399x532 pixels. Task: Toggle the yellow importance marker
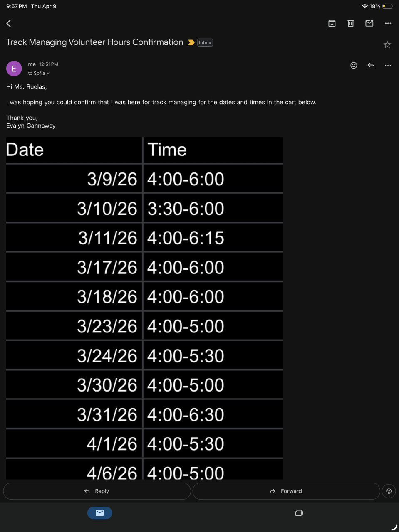click(x=191, y=42)
